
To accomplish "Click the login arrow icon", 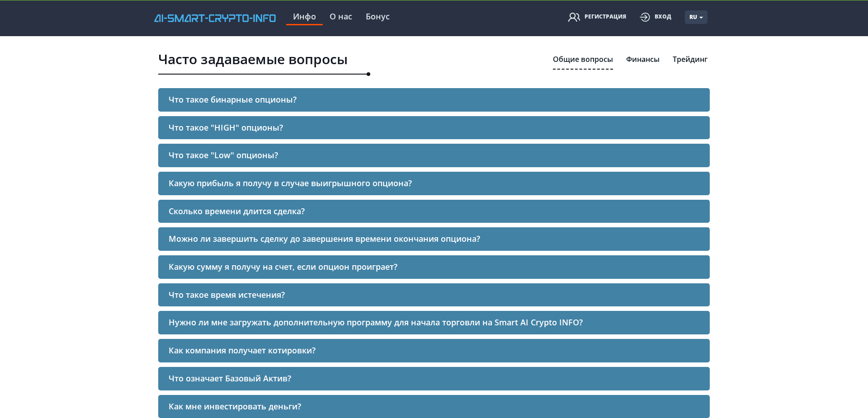I will coord(645,17).
